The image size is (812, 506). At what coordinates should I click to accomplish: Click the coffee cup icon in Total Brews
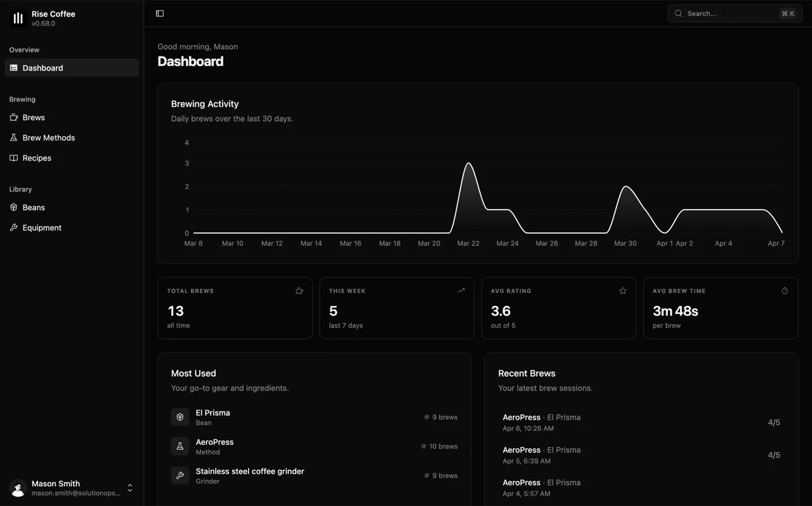pos(299,291)
